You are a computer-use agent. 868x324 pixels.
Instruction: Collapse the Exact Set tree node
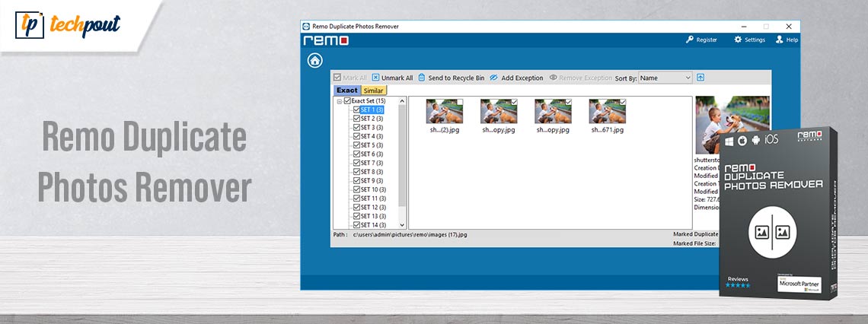coord(339,100)
